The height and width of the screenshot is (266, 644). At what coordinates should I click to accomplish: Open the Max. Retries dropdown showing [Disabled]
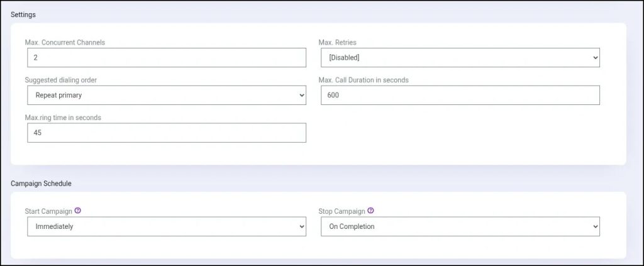coord(460,58)
